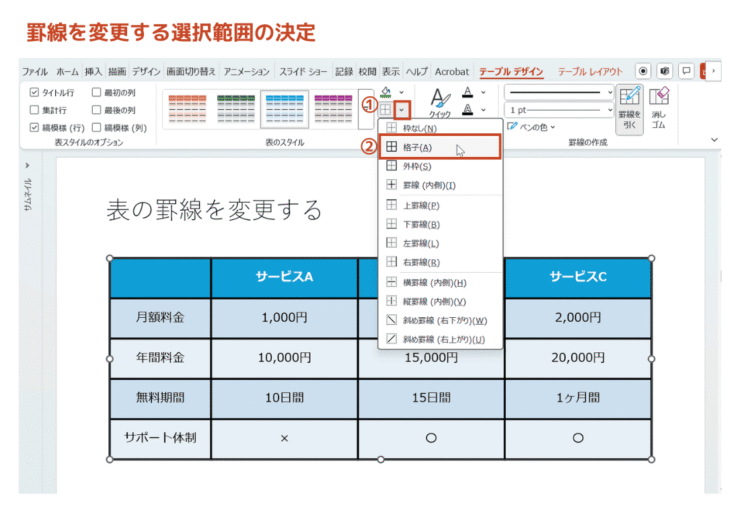This screenshot has height=505, width=740.
Task: Activate the Draw Table (罫線を引く) tool
Action: 630,109
